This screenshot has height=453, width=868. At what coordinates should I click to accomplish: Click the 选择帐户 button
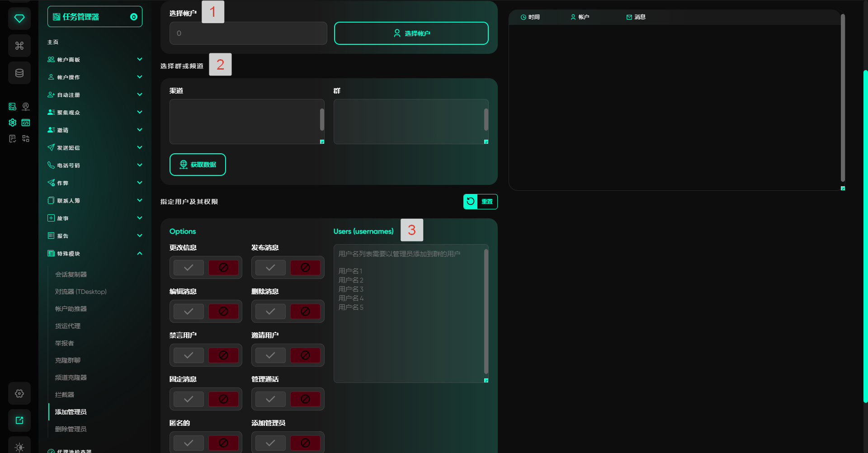pyautogui.click(x=411, y=33)
